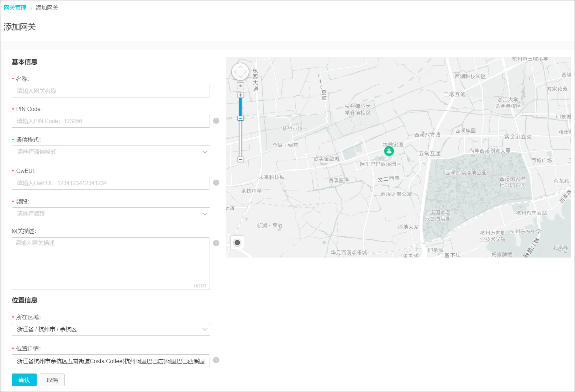Zoom in the map with plus button
Image resolution: width=575 pixels, height=392 pixels.
241,95
